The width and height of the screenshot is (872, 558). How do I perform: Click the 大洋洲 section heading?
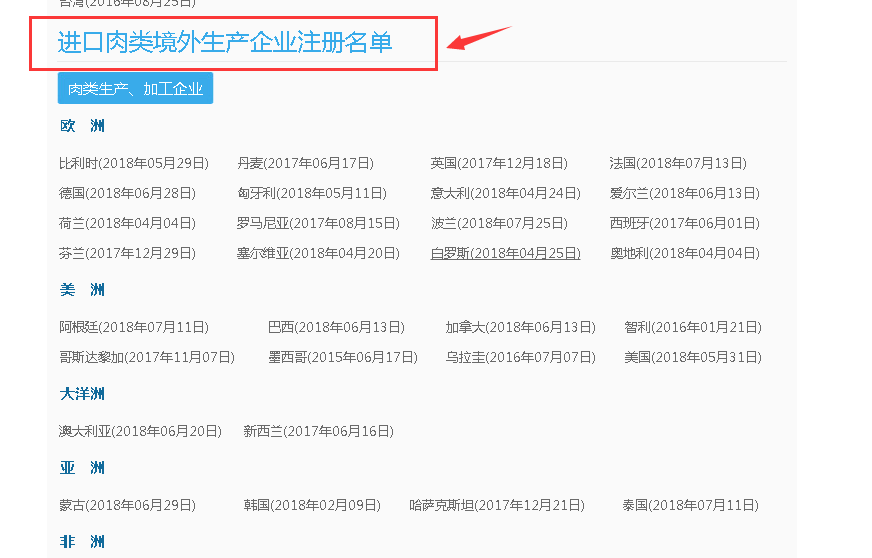(82, 394)
